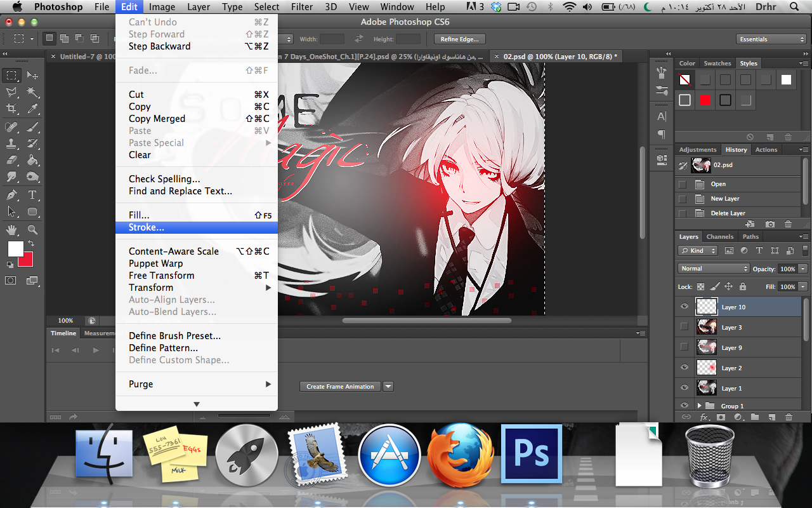The width and height of the screenshot is (812, 508).
Task: Select the Smudge tool
Action: click(12, 177)
